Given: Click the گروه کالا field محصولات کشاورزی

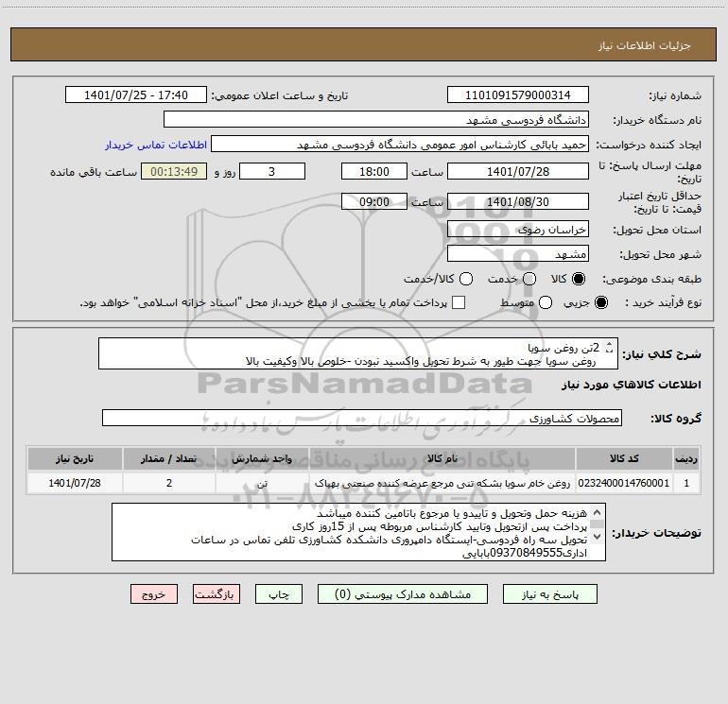Looking at the screenshot, I should coord(362,418).
